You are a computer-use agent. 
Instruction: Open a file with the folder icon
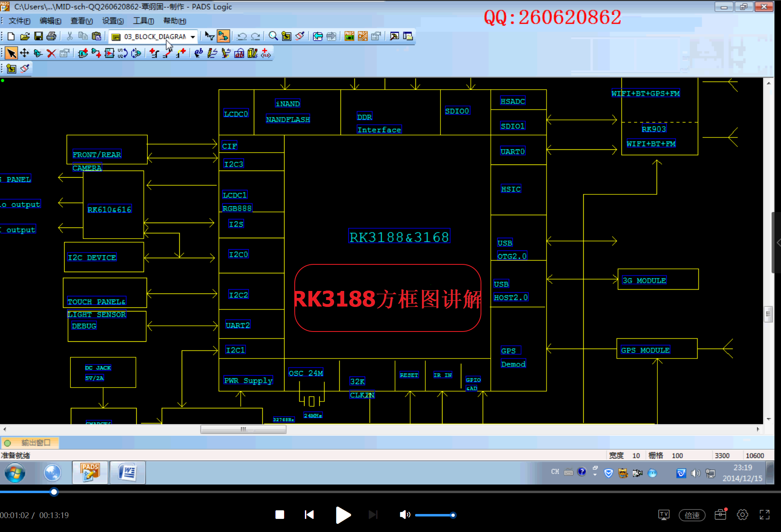25,36
